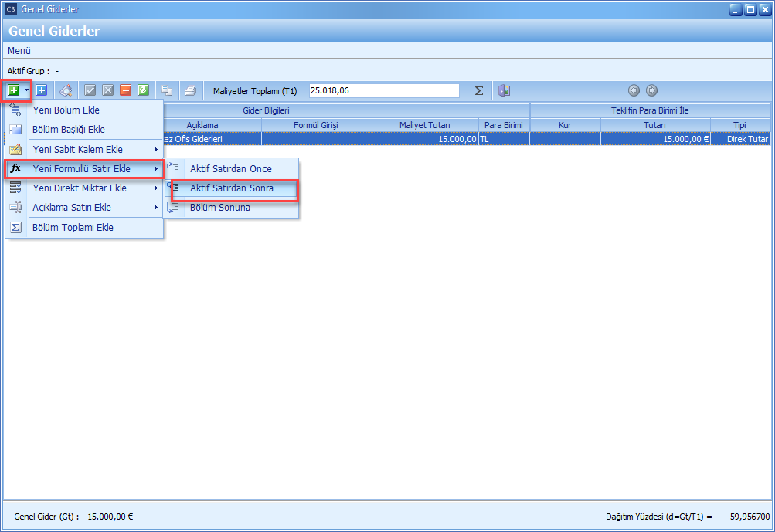Click the green refresh toolbar icon

pyautogui.click(x=143, y=90)
